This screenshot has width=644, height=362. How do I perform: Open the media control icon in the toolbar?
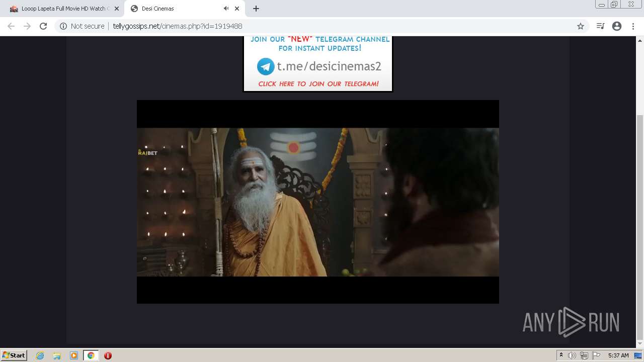coord(600,26)
